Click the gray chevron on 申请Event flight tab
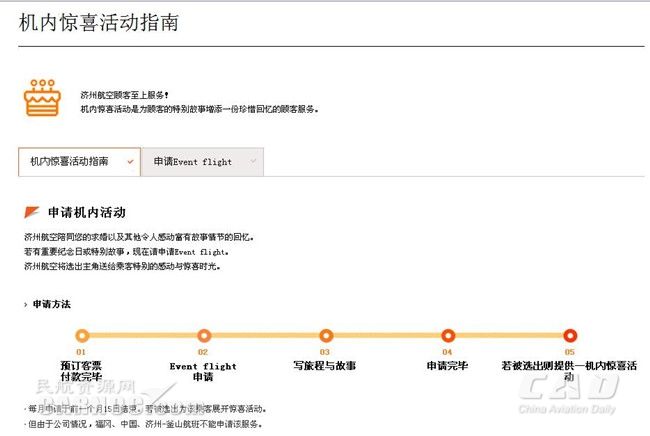 coord(253,161)
